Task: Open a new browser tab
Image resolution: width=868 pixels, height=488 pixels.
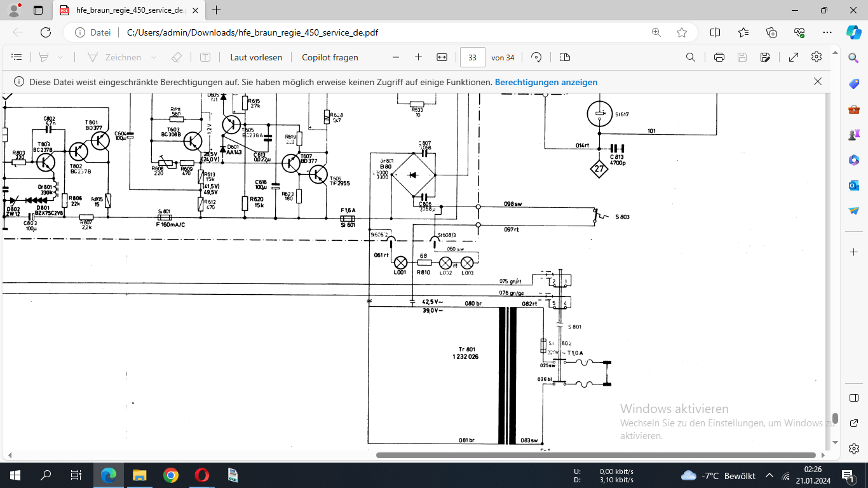Action: pyautogui.click(x=217, y=10)
